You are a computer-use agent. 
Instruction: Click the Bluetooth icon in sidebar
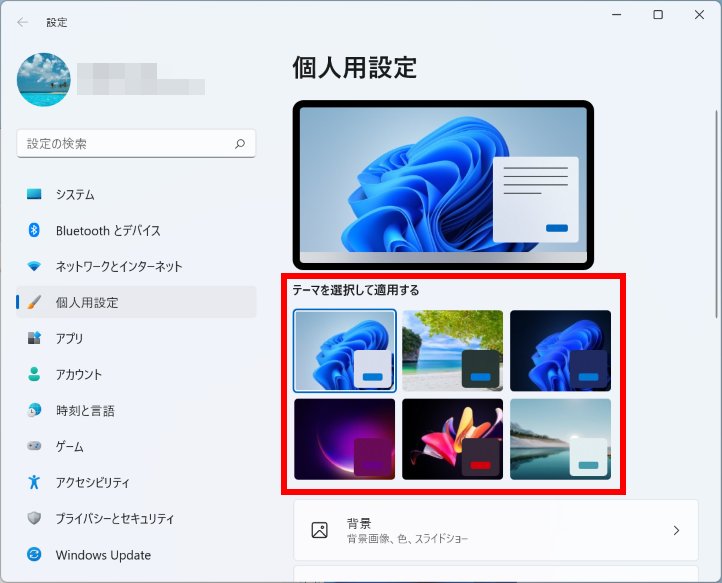pyautogui.click(x=34, y=230)
